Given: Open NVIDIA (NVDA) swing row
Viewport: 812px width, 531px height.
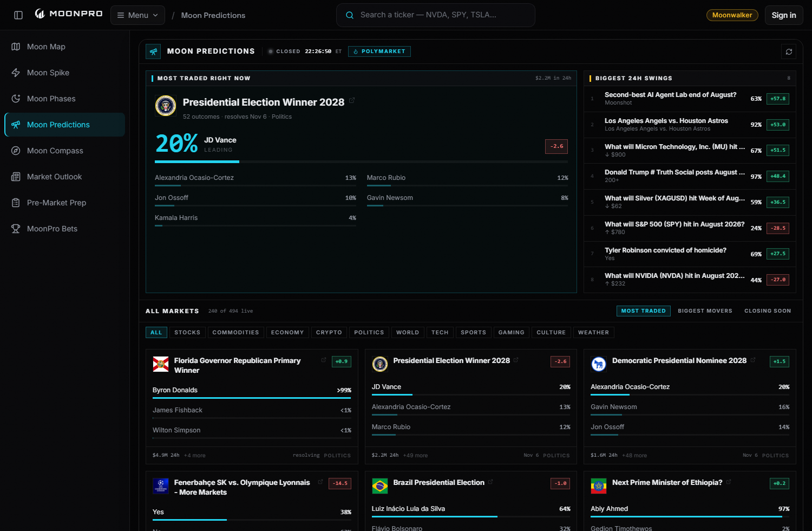Looking at the screenshot, I should click(x=690, y=280).
